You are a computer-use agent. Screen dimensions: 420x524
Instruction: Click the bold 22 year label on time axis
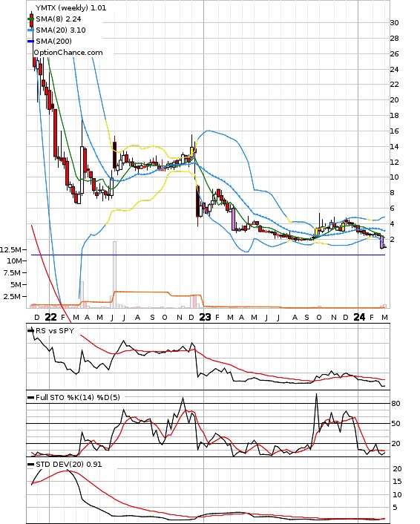(50, 317)
